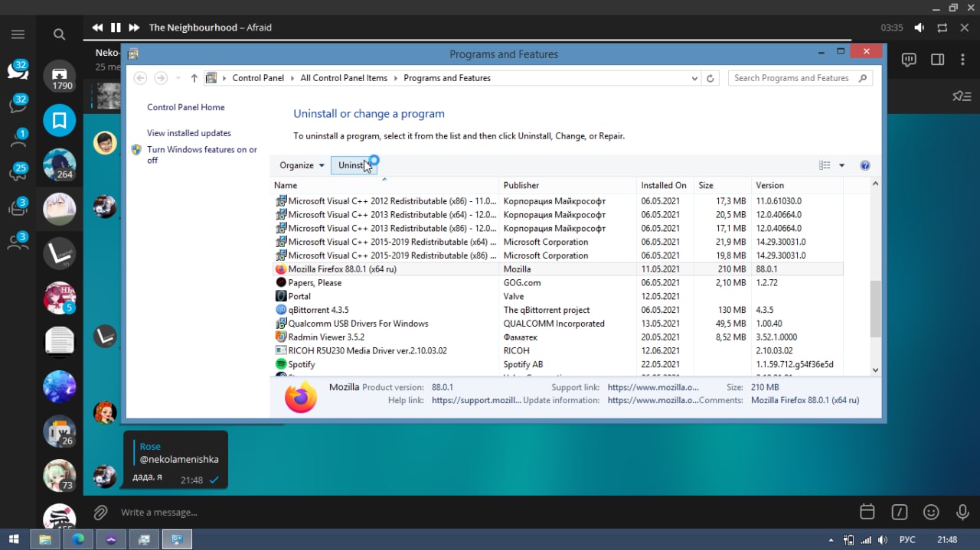
Task: Open the Windows Start button
Action: pyautogui.click(x=14, y=539)
